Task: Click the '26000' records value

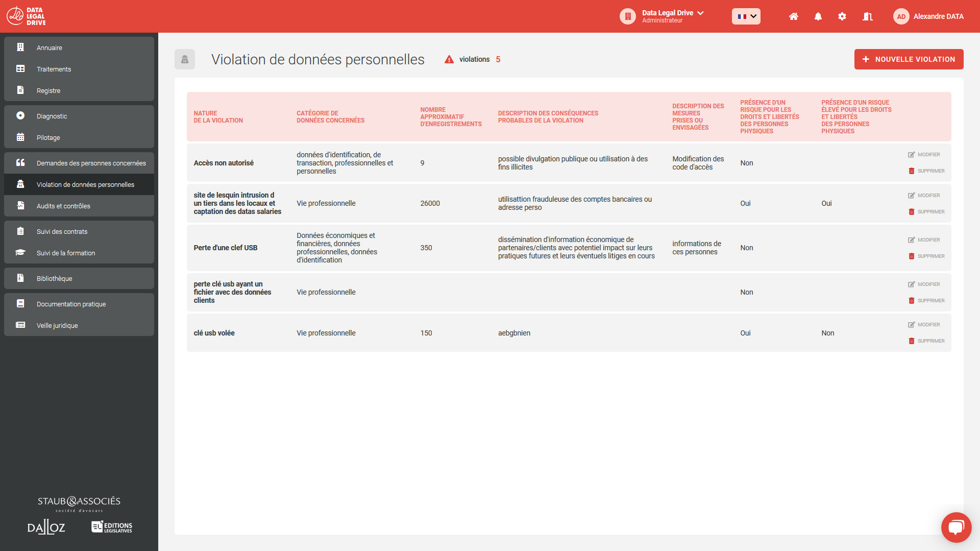Action: click(430, 203)
